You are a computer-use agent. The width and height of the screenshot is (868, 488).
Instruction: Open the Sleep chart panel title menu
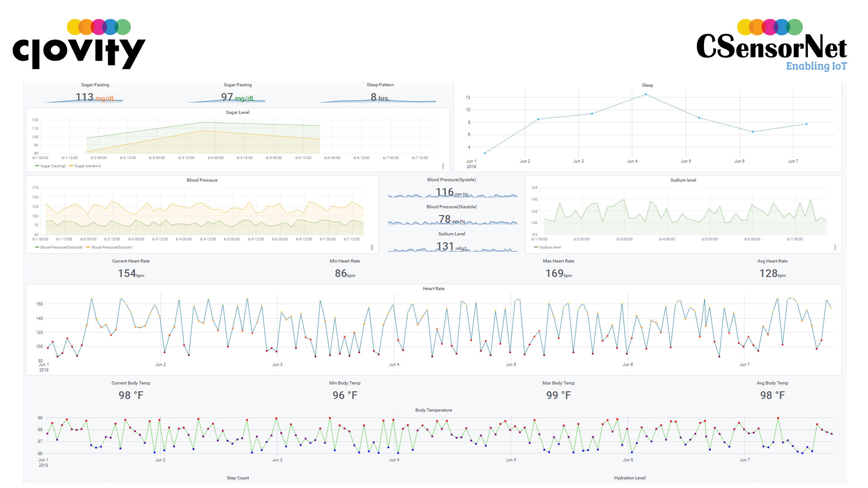point(647,85)
